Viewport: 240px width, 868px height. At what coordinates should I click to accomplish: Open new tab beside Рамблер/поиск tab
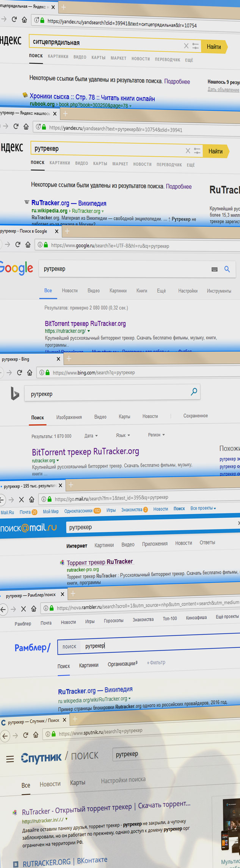click(73, 594)
